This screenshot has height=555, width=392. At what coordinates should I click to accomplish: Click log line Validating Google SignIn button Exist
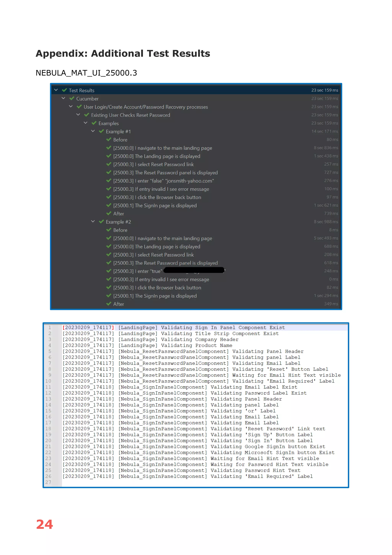(194, 447)
